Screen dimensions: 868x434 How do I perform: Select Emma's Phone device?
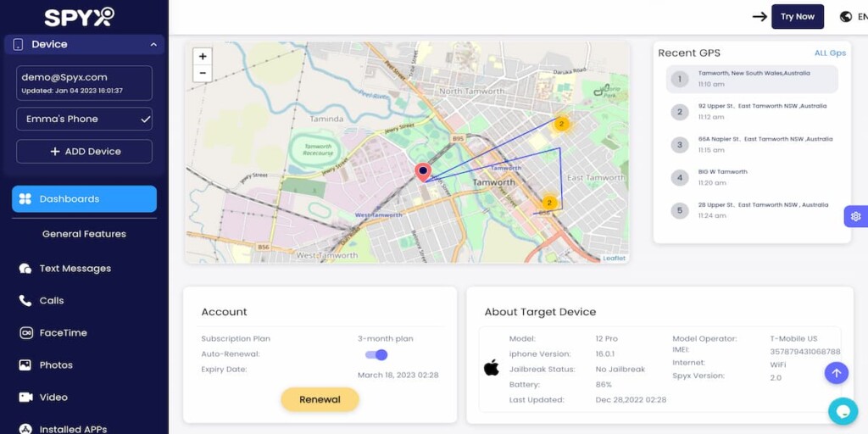coord(84,119)
